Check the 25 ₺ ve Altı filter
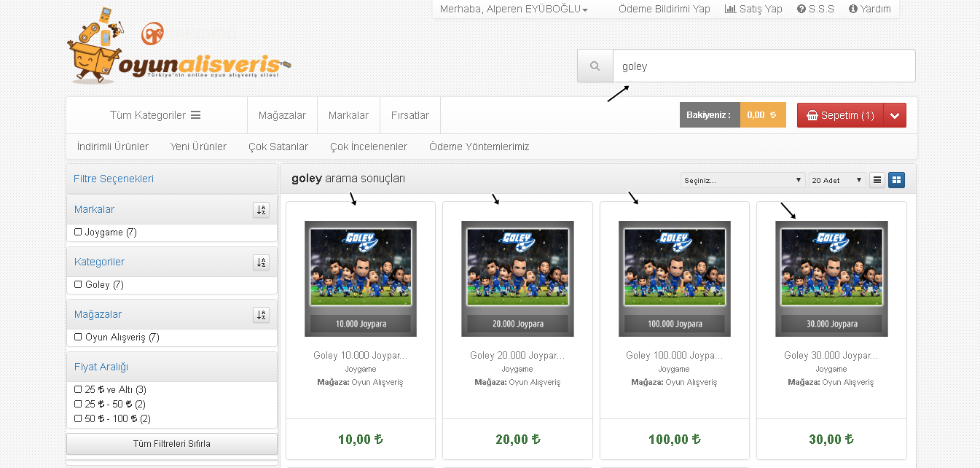 pyautogui.click(x=78, y=389)
